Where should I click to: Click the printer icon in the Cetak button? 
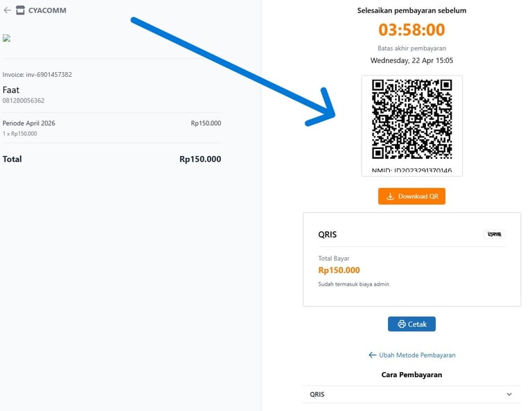click(x=401, y=324)
